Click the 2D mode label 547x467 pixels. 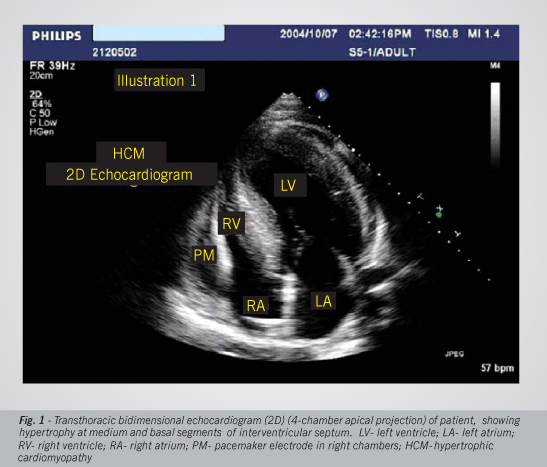point(36,95)
